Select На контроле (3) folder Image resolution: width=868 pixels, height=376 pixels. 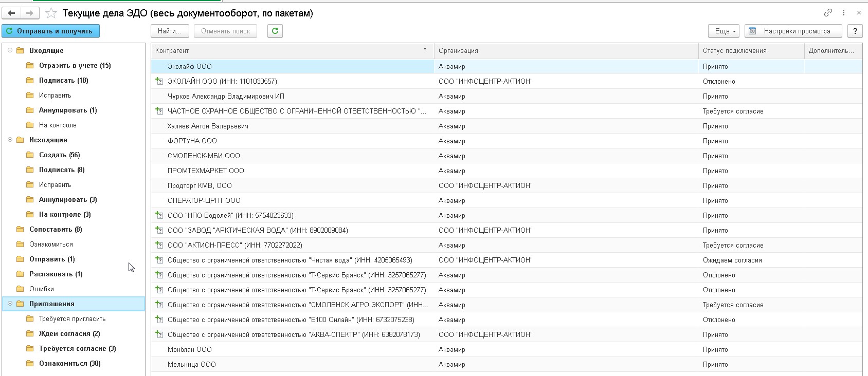[65, 214]
